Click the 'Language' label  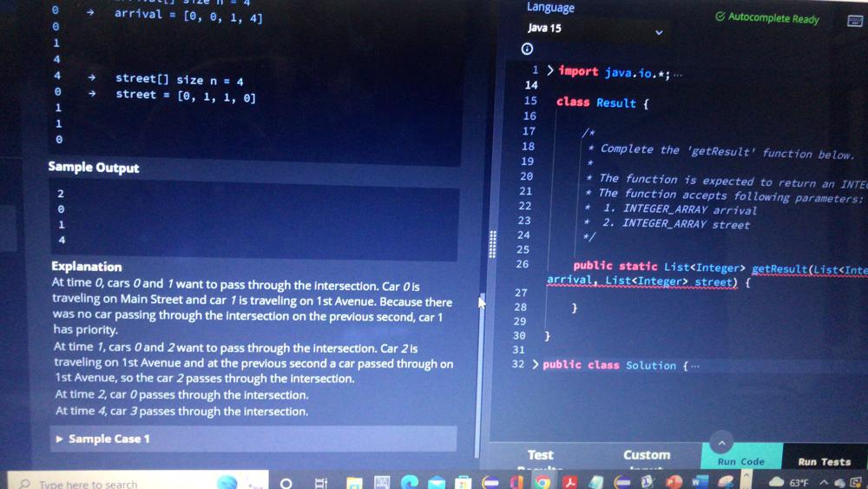pos(550,7)
